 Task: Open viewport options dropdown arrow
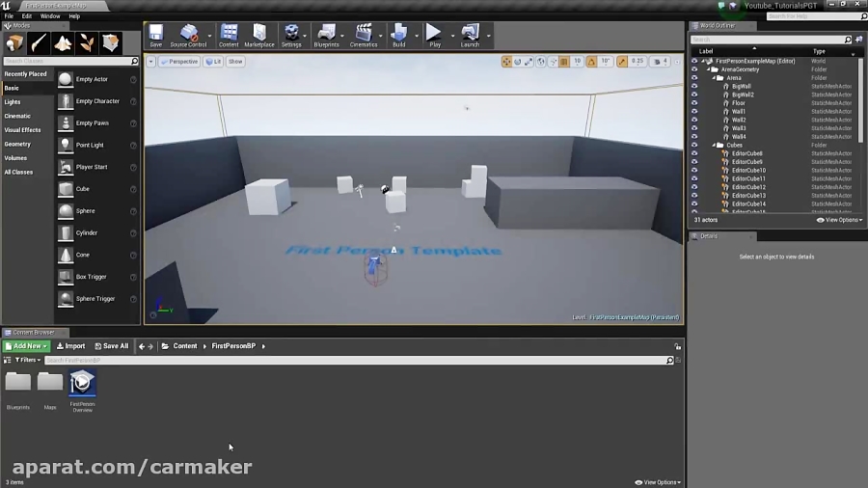point(150,62)
